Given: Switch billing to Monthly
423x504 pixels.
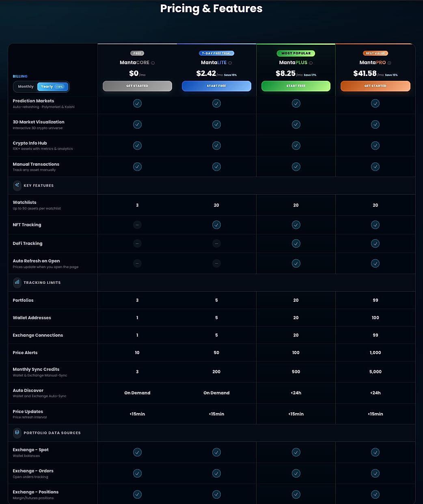Looking at the screenshot, I should coord(26,87).
